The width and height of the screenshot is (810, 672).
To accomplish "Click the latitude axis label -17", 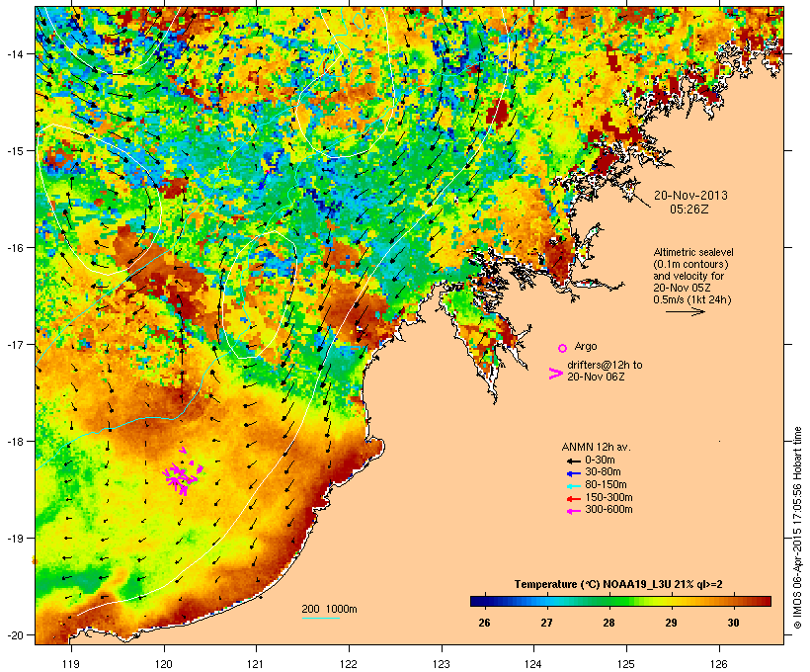I will click(14, 344).
